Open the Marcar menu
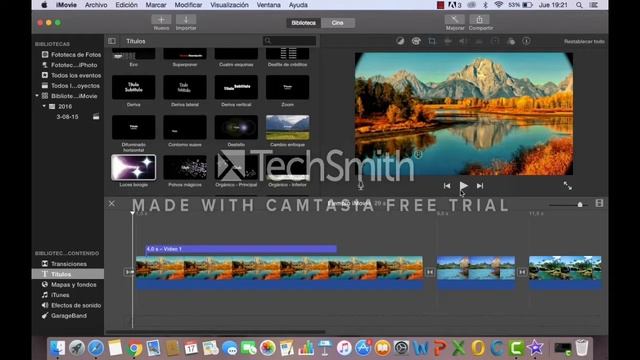Viewport: 640px width, 360px height. (156, 5)
